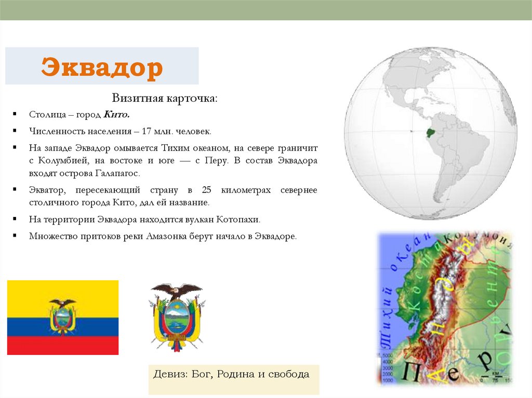Select the line about 'вулкан Котопахи'
The height and width of the screenshot is (398, 532).
click(x=144, y=219)
